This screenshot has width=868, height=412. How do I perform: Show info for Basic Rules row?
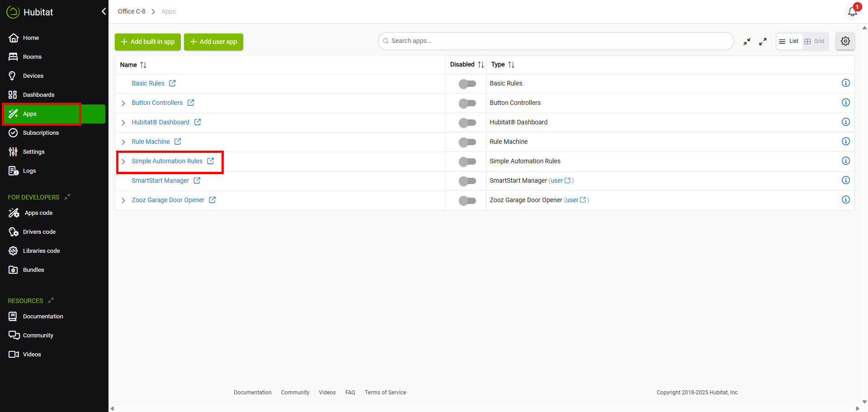coord(846,83)
